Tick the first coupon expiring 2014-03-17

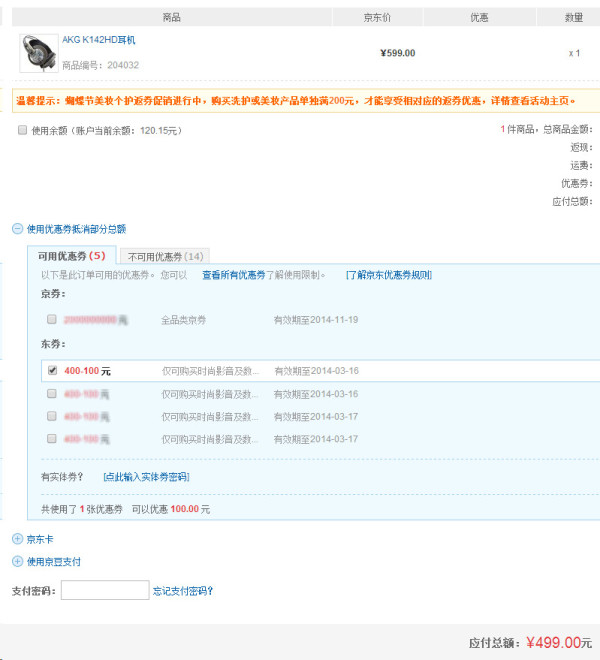[x=52, y=416]
